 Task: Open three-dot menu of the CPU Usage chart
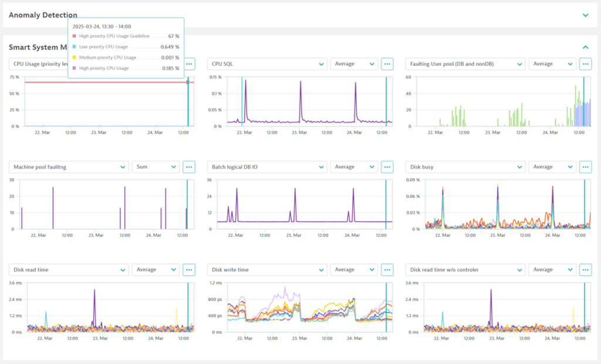click(189, 64)
